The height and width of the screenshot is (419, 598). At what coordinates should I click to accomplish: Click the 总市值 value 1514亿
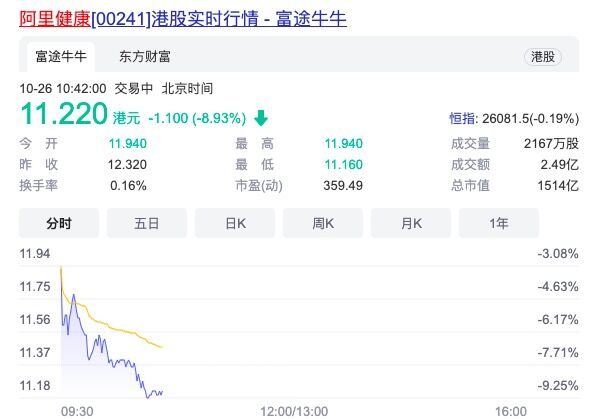point(558,186)
